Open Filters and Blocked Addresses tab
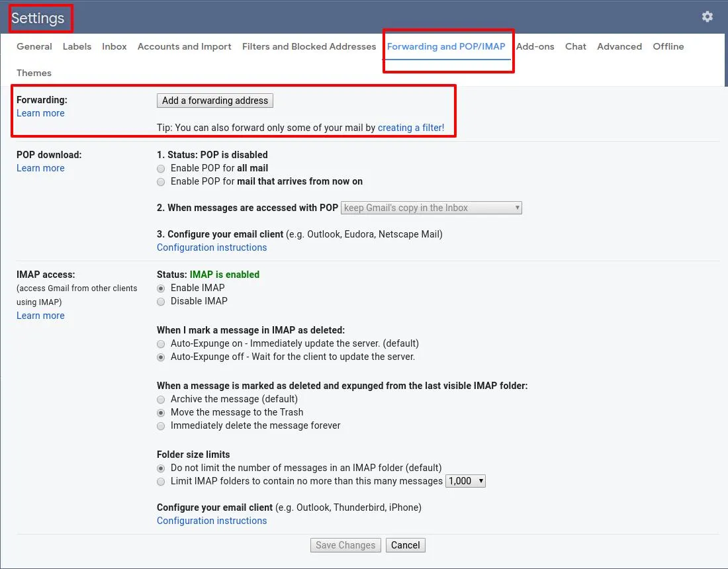Viewport: 728px width, 569px height. pyautogui.click(x=309, y=46)
